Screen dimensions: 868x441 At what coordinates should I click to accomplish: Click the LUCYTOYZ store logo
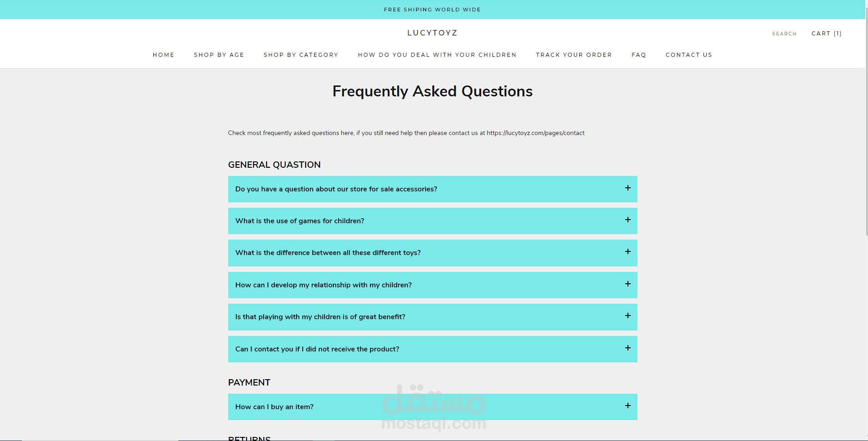pos(432,33)
